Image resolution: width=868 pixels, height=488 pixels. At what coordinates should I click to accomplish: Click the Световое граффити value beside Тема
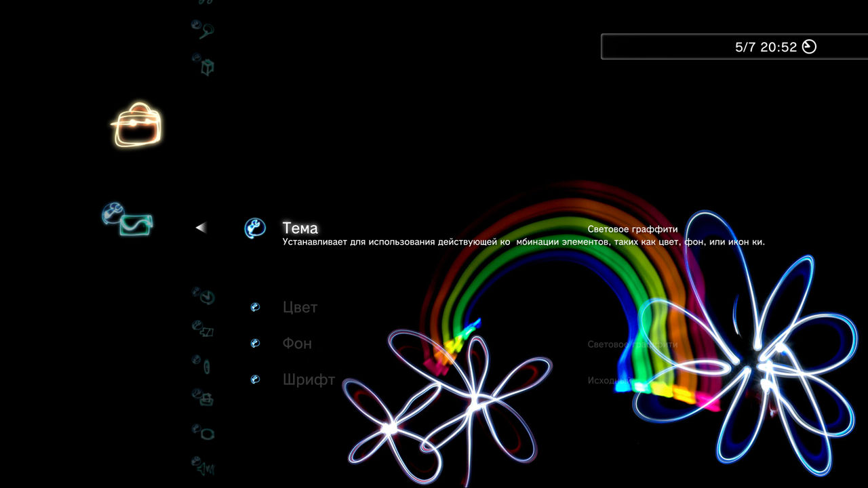tap(633, 229)
